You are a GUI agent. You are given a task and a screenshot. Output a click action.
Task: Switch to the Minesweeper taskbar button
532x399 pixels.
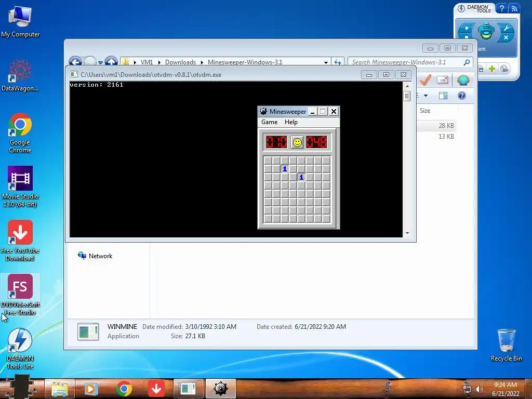tap(220, 389)
